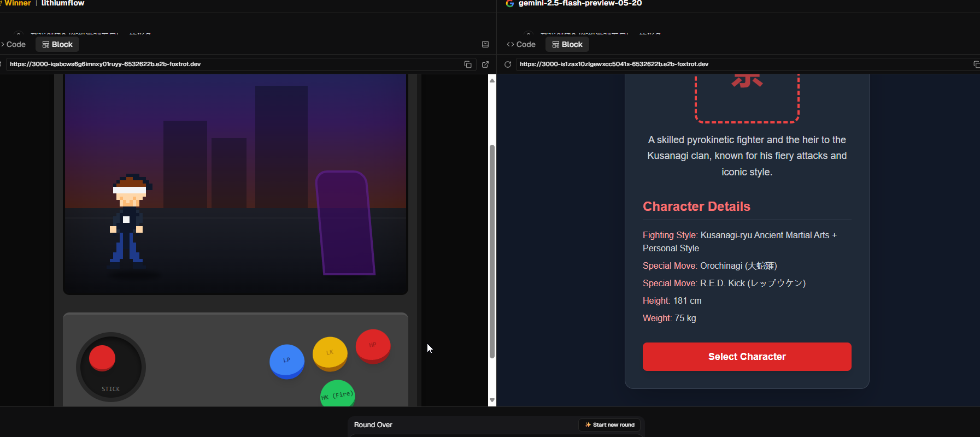Screen dimensions: 980x437
Task: Click the Google logo next to gemini model name
Action: [510, 3]
